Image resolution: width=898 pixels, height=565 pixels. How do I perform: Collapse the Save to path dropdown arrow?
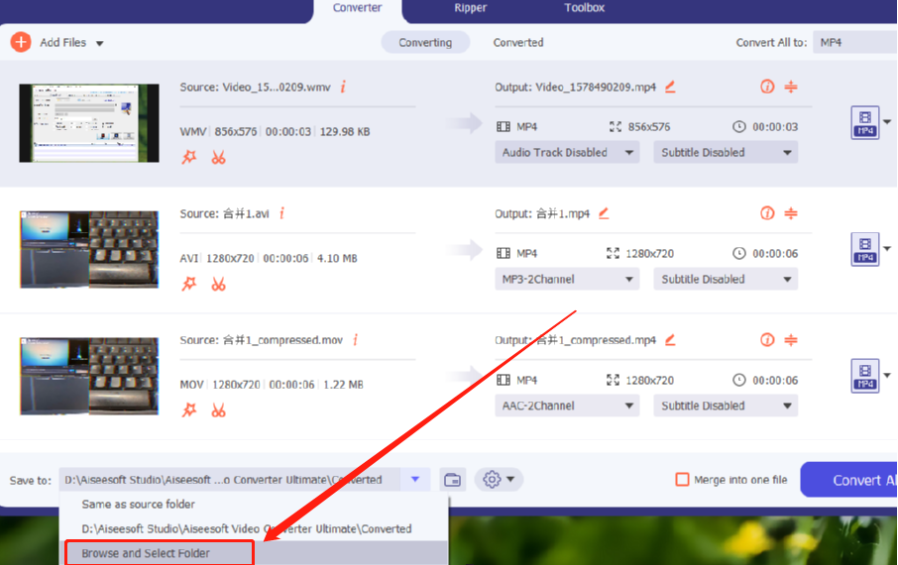point(415,479)
